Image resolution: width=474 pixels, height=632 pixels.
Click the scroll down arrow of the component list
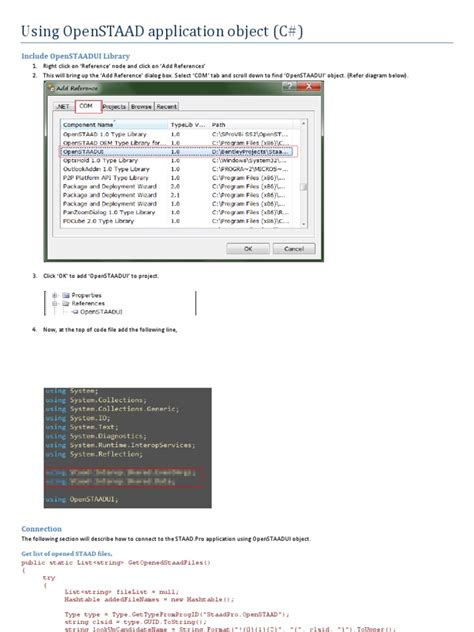click(x=303, y=224)
